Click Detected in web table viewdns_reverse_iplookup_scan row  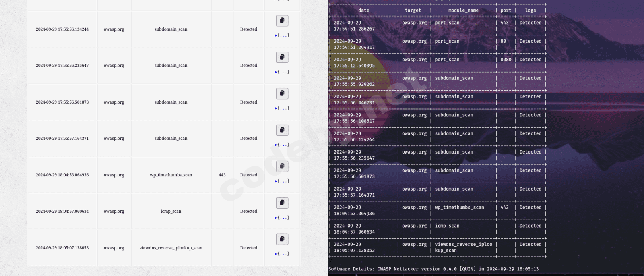click(249, 248)
